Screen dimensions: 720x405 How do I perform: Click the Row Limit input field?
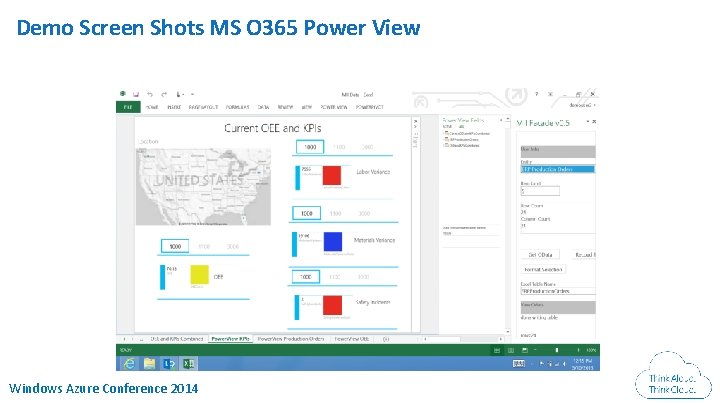540,191
